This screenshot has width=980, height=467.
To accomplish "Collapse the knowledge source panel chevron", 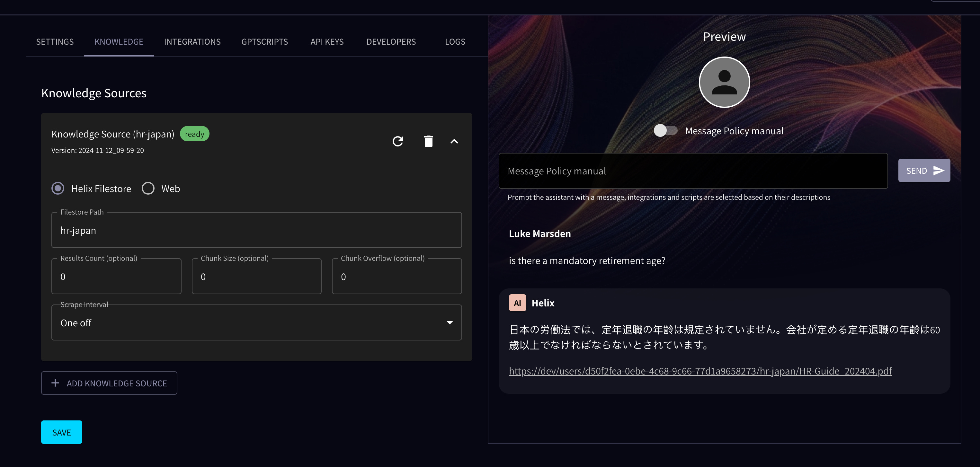I will (454, 141).
